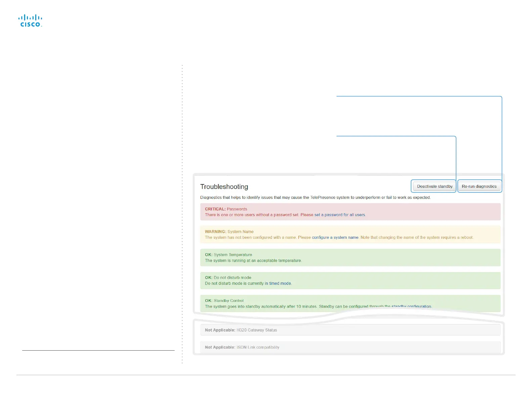Select the Troubleshooting heading

click(x=224, y=187)
